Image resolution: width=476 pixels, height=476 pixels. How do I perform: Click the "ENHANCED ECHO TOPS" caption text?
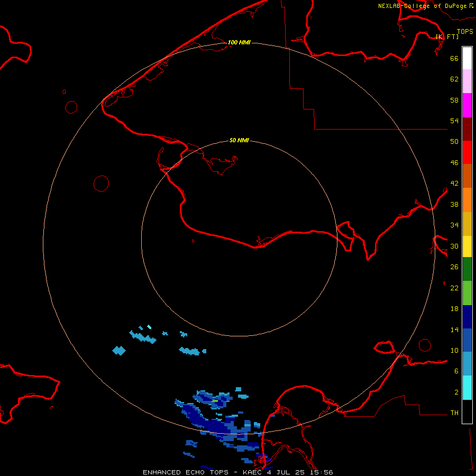(x=186, y=472)
